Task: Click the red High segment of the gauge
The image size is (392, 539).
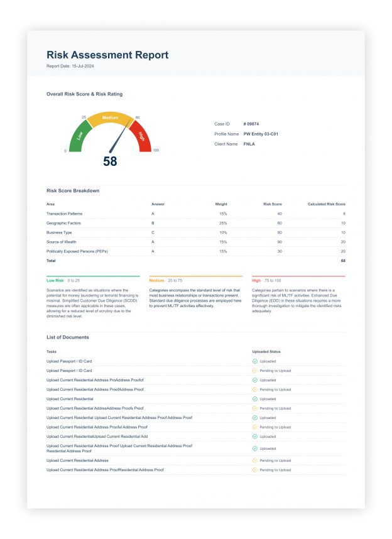Action: click(x=141, y=136)
